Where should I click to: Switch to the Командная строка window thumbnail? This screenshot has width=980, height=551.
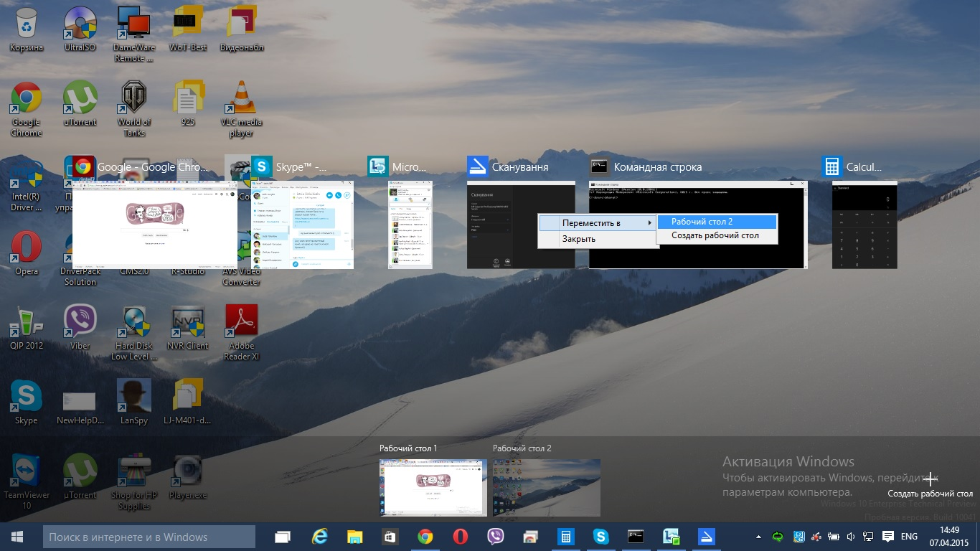click(x=697, y=225)
